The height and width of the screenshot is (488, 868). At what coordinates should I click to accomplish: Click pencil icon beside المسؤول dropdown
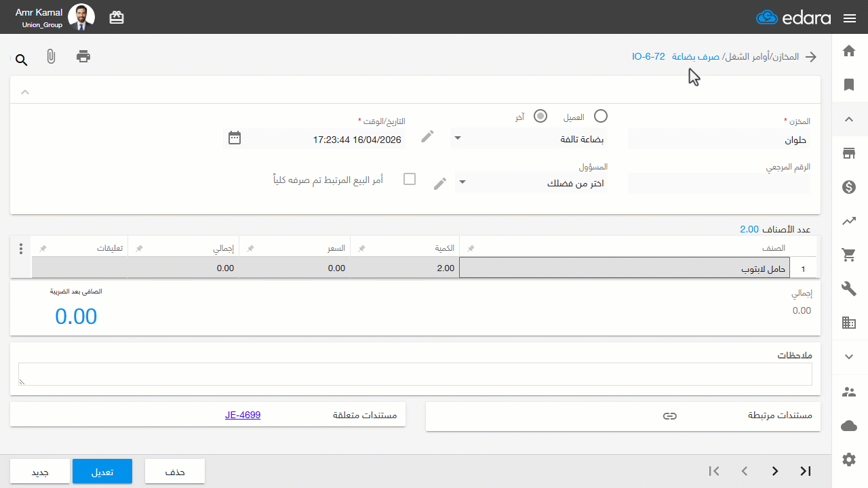click(440, 183)
